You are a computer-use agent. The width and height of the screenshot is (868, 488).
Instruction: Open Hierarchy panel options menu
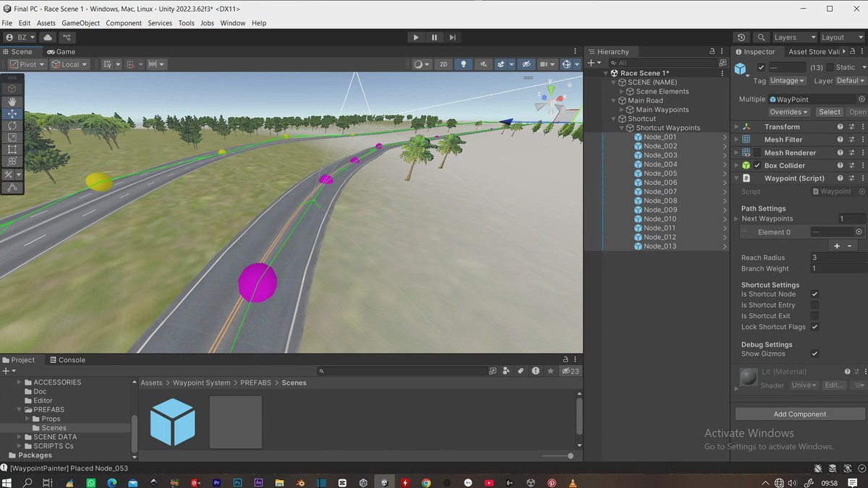point(722,51)
